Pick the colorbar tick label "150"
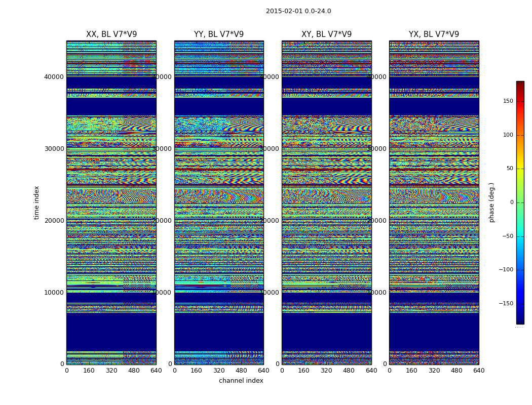The height and width of the screenshot is (405, 532). tap(508, 101)
